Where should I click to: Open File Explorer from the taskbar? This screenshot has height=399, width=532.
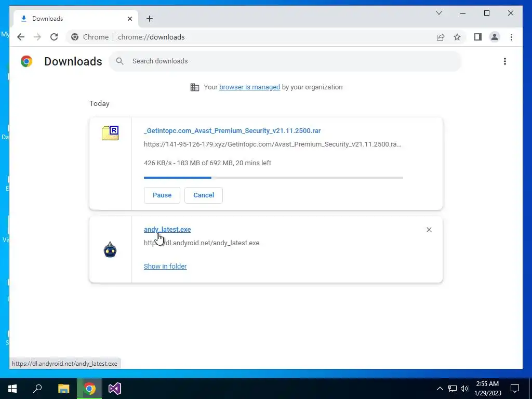click(63, 389)
